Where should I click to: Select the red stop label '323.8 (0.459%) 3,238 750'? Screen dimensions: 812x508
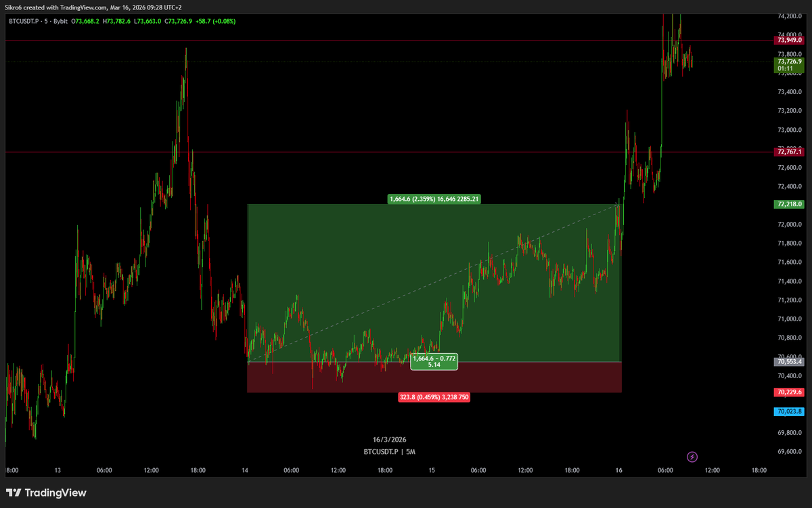coord(434,397)
